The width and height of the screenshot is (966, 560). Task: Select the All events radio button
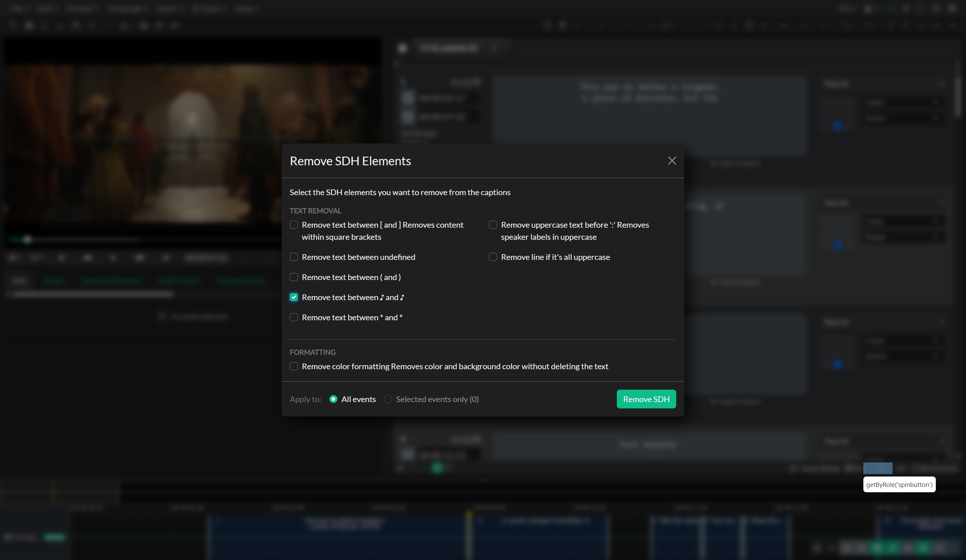tap(333, 399)
